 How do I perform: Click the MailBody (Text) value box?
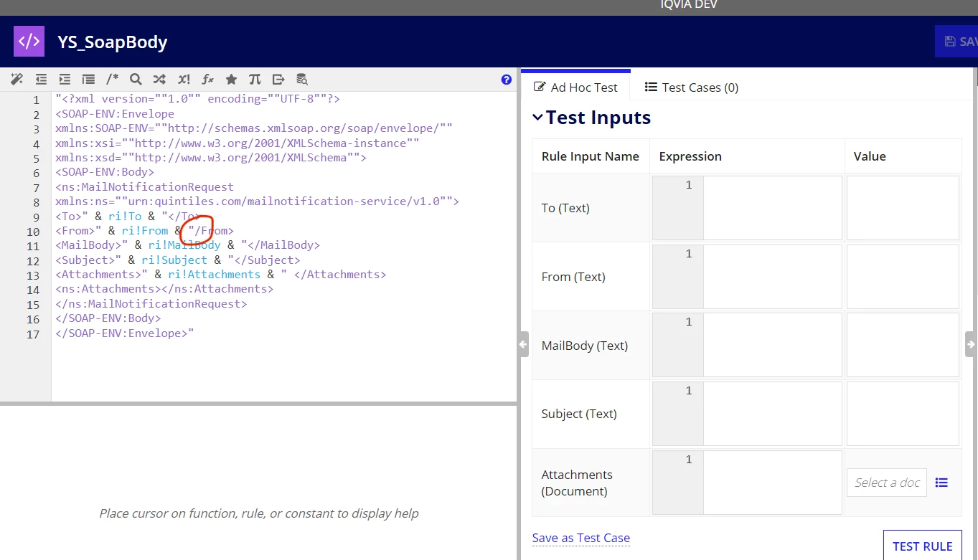click(x=903, y=345)
